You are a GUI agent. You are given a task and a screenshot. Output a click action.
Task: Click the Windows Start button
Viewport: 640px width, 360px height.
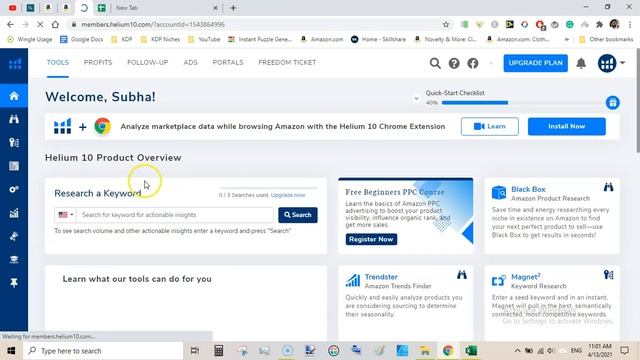point(11,351)
